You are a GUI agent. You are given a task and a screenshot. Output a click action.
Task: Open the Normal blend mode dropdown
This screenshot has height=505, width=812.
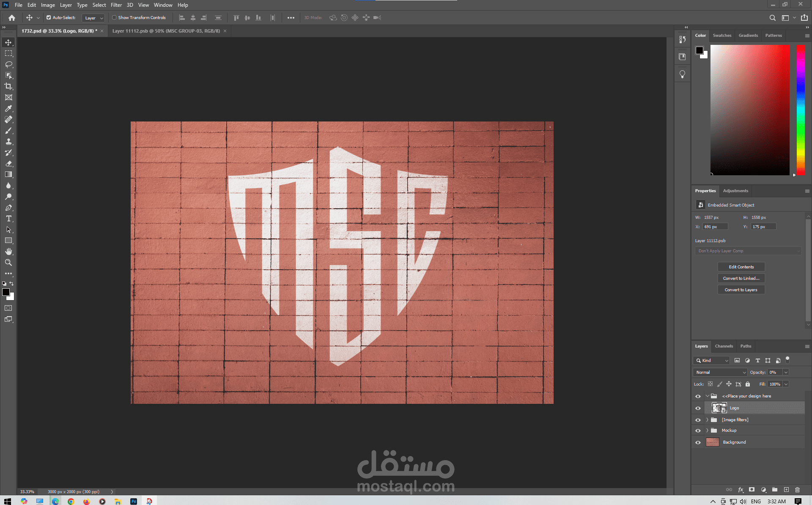[720, 373]
